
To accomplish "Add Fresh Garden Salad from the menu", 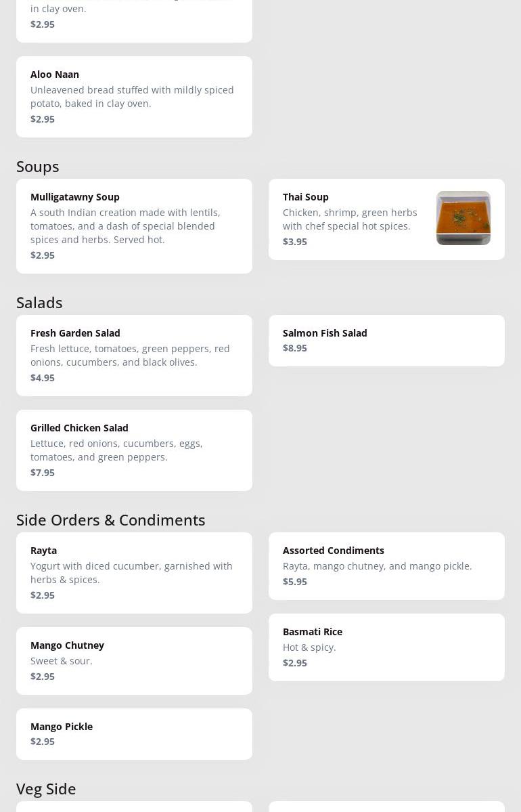I will 134,356.
